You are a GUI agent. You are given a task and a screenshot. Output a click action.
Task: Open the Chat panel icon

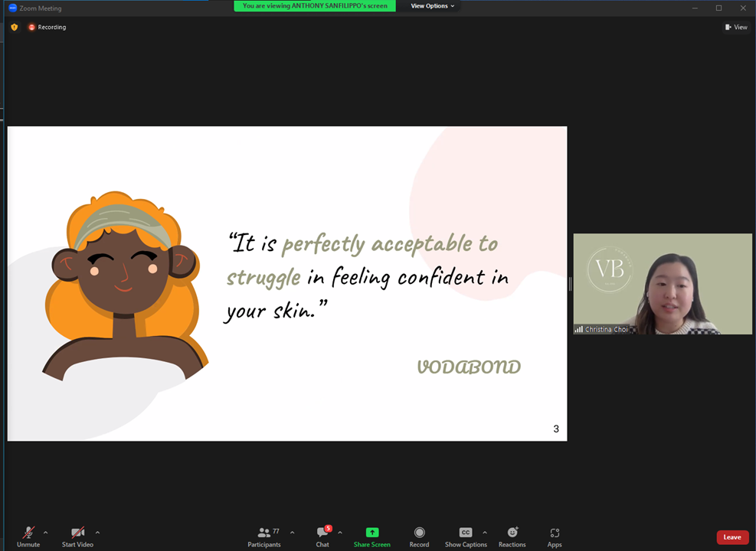(x=322, y=532)
